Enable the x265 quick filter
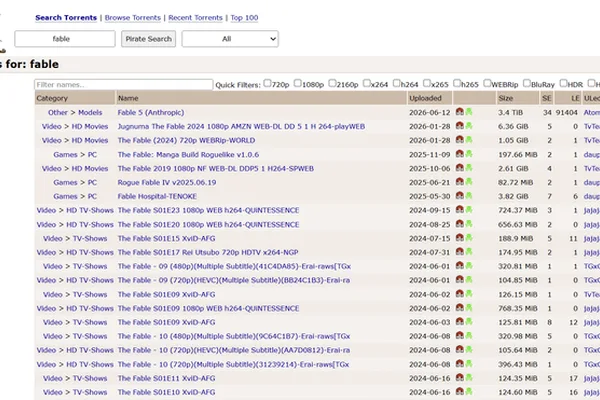 427,83
